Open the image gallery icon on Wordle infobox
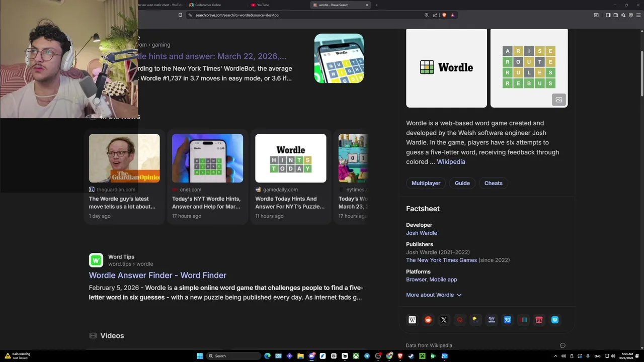Viewport: 644px width, 362px height. 558,100
